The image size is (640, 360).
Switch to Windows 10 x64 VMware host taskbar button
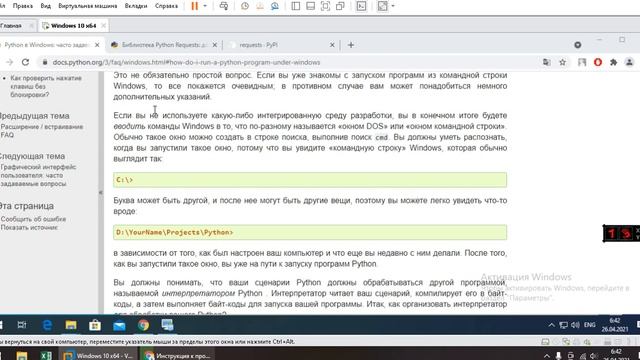[x=98, y=355]
